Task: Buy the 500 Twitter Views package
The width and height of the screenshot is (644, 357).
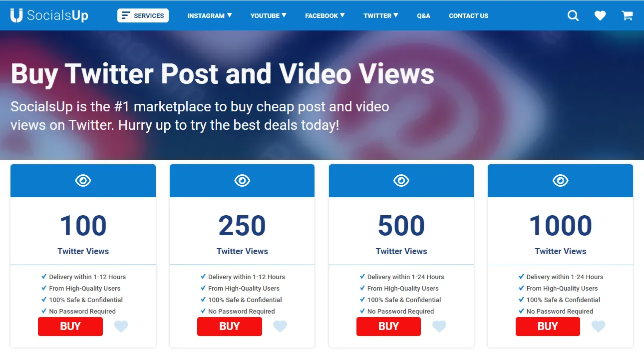Action: (388, 327)
